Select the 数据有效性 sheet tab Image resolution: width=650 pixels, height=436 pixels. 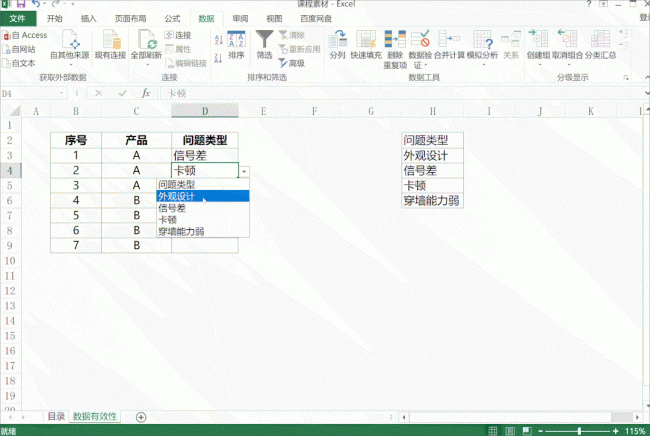(x=95, y=417)
